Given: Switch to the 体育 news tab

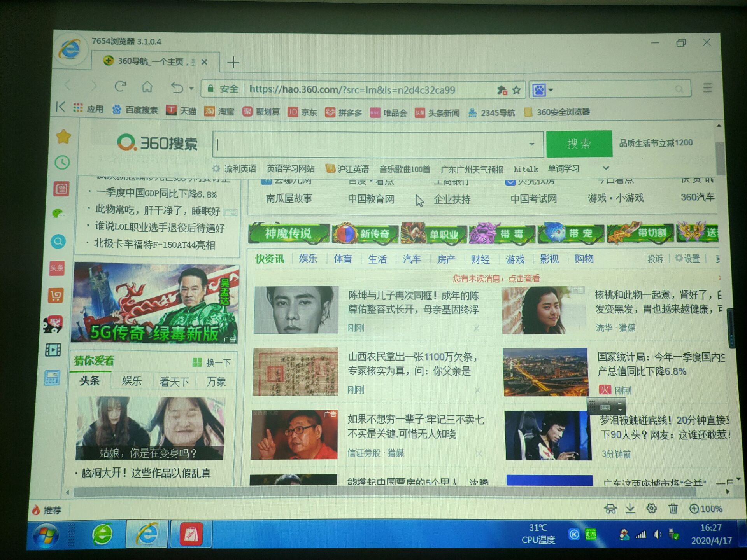Looking at the screenshot, I should (343, 259).
